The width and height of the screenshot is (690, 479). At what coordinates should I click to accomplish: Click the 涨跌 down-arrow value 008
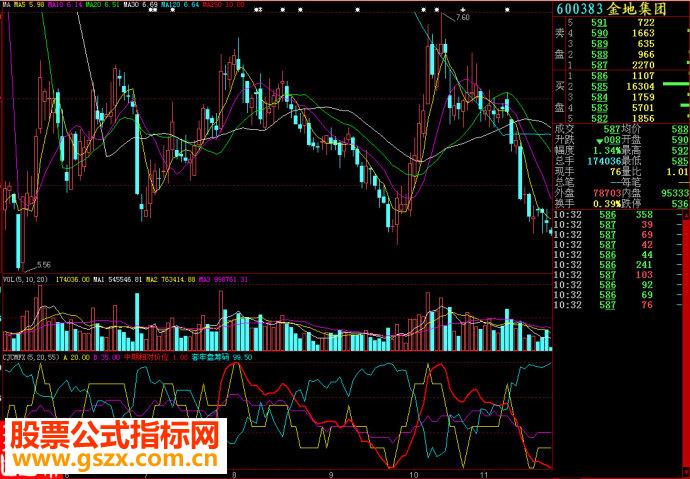[608, 140]
